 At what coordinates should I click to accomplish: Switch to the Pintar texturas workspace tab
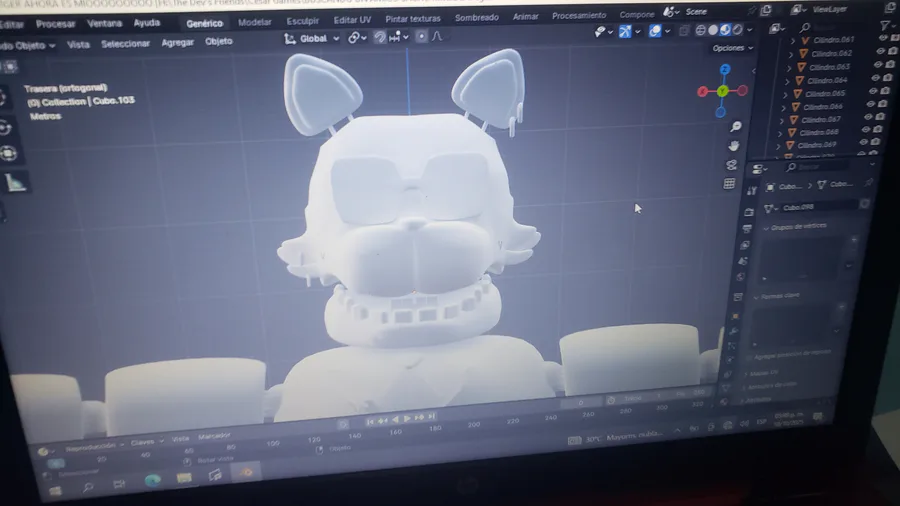413,18
